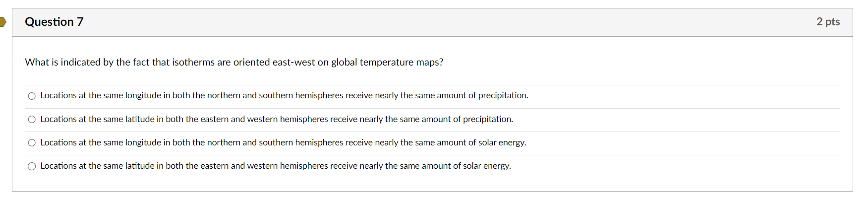Select radio button for longitude precipitation answer
Image resolution: width=868 pixels, height=201 pixels.
coord(32,96)
